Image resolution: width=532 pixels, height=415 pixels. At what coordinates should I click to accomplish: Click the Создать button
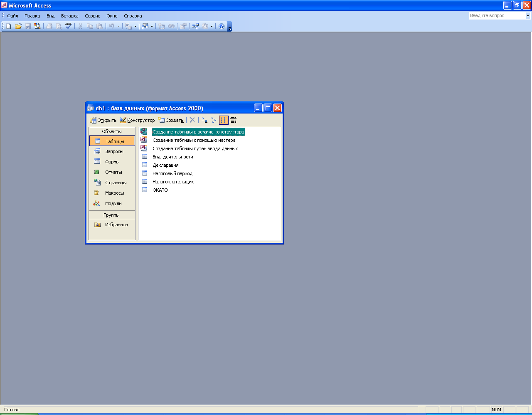point(171,120)
